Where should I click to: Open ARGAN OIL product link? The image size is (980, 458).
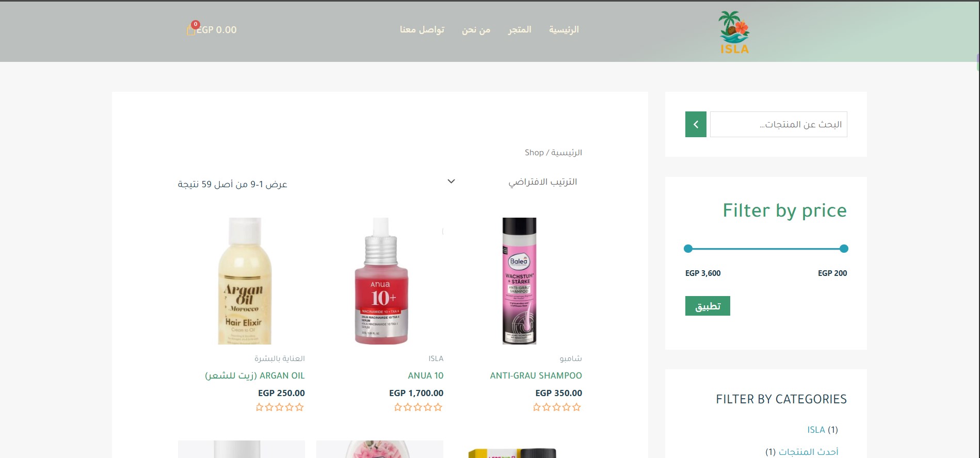pyautogui.click(x=255, y=375)
